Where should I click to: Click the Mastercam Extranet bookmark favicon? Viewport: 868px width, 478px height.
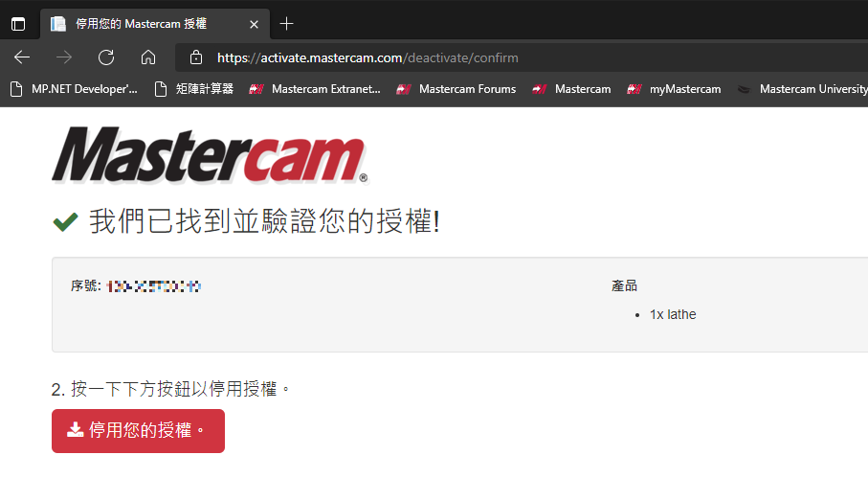pyautogui.click(x=256, y=89)
